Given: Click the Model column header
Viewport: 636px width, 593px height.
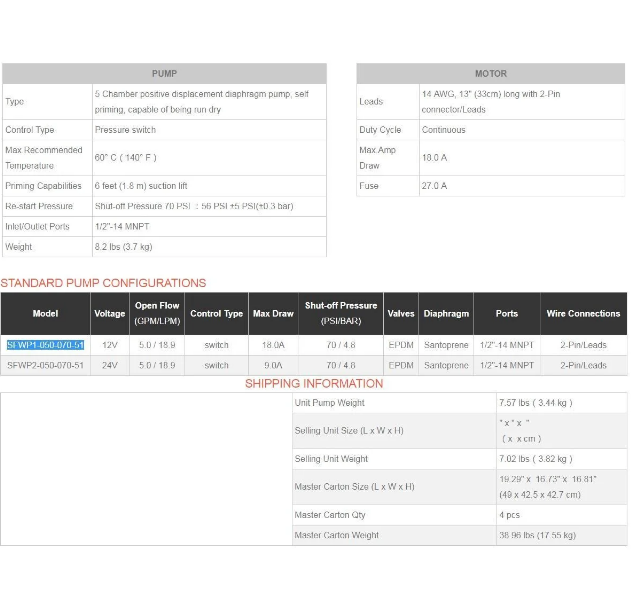Looking at the screenshot, I should [45, 314].
